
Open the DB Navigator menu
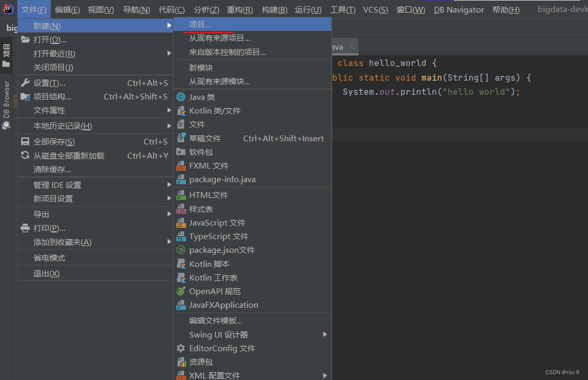458,9
